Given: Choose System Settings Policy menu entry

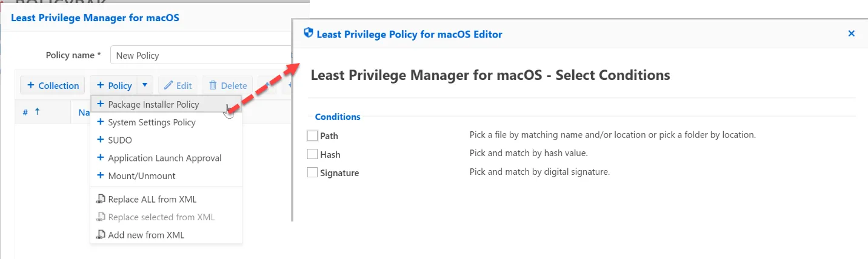Looking at the screenshot, I should [x=152, y=122].
